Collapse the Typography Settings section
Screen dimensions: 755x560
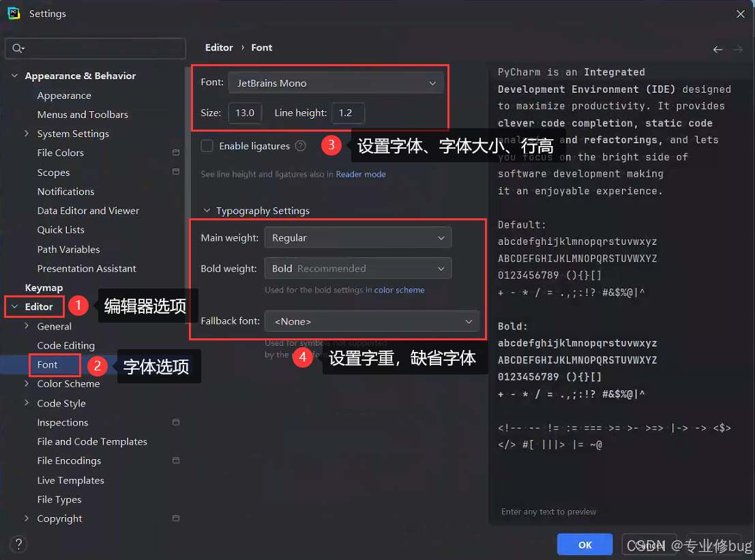pyautogui.click(x=207, y=210)
